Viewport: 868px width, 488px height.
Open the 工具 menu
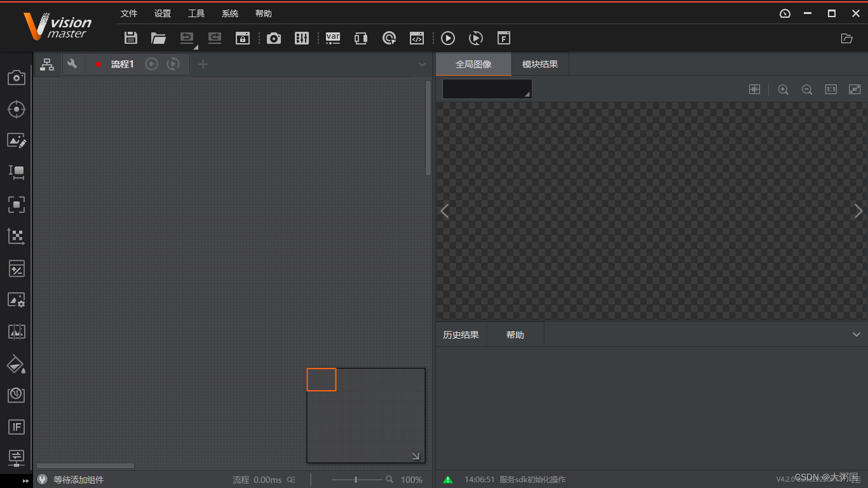click(x=196, y=13)
